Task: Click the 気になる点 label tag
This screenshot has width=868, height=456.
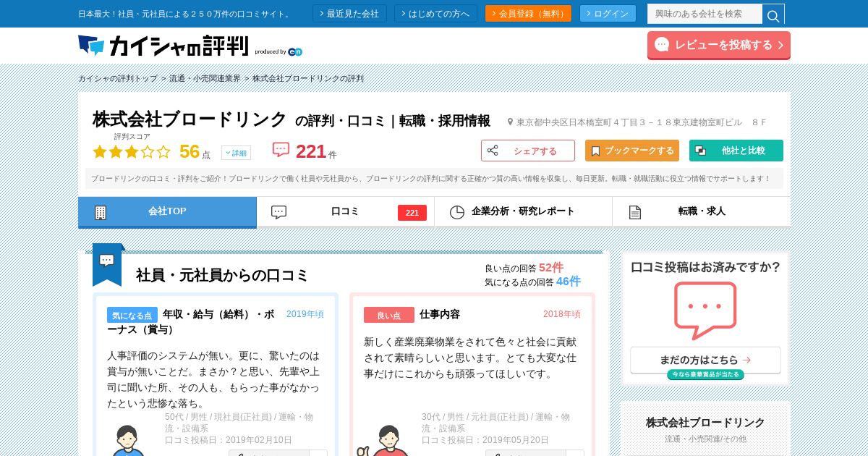Action: click(x=132, y=315)
